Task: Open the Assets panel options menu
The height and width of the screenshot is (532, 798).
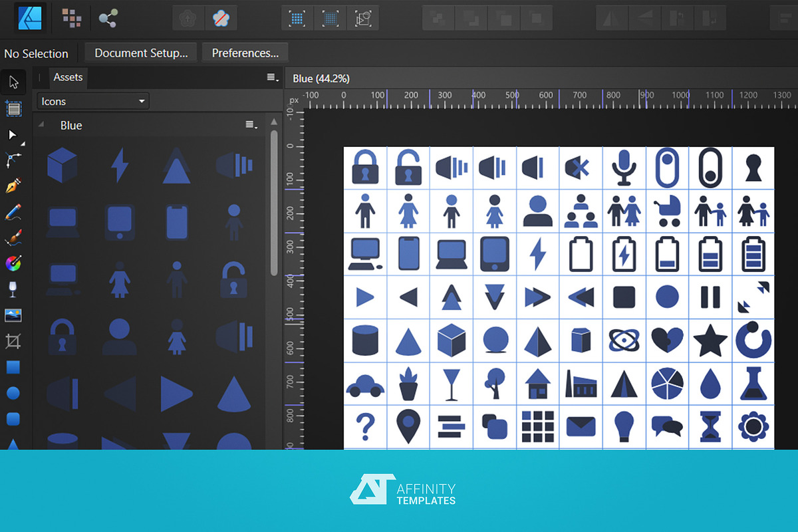Action: click(271, 78)
